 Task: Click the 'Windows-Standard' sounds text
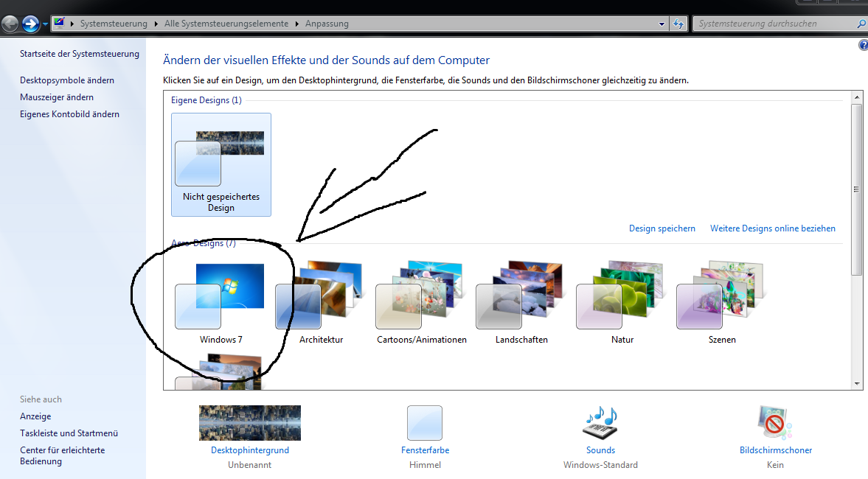[600, 465]
